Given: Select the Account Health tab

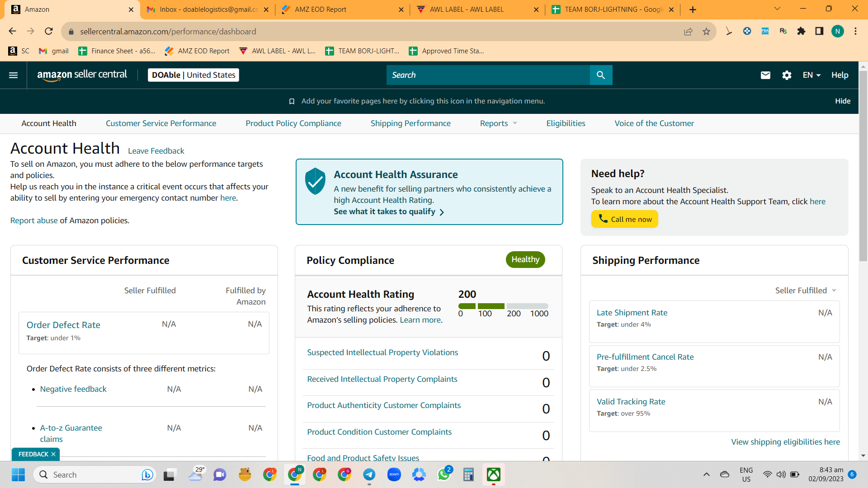Looking at the screenshot, I should (x=49, y=123).
